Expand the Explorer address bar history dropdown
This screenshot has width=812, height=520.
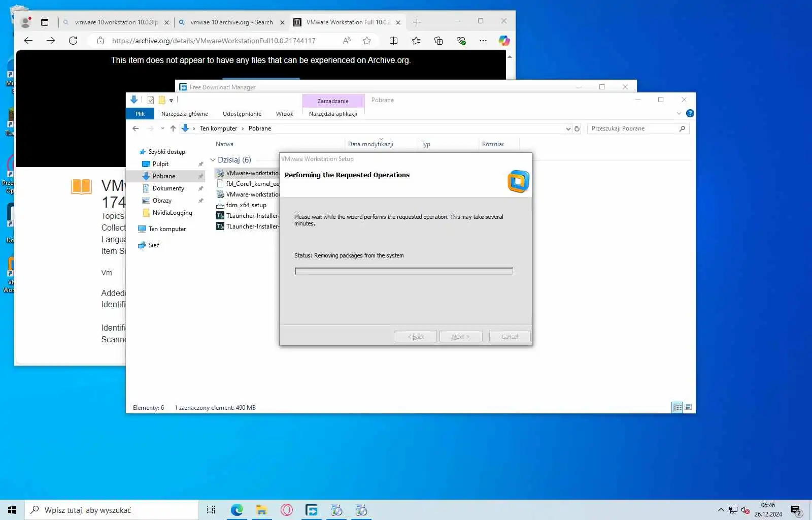pyautogui.click(x=568, y=128)
